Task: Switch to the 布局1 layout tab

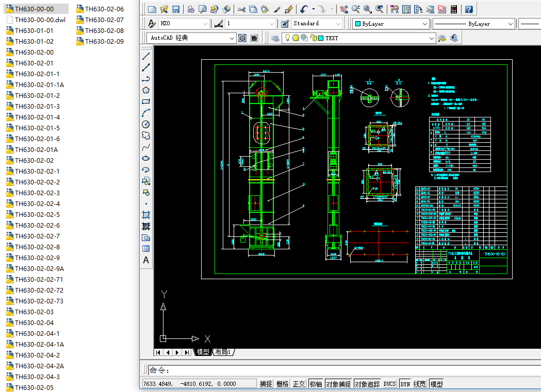Action: (222, 352)
